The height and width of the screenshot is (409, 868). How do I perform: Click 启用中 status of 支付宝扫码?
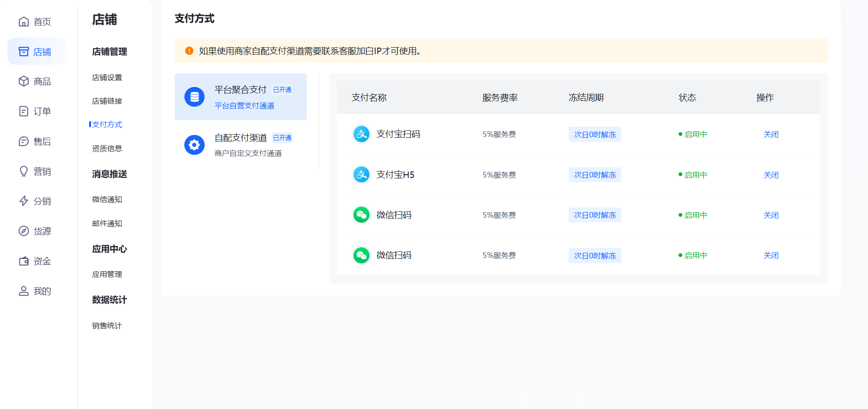click(x=693, y=134)
